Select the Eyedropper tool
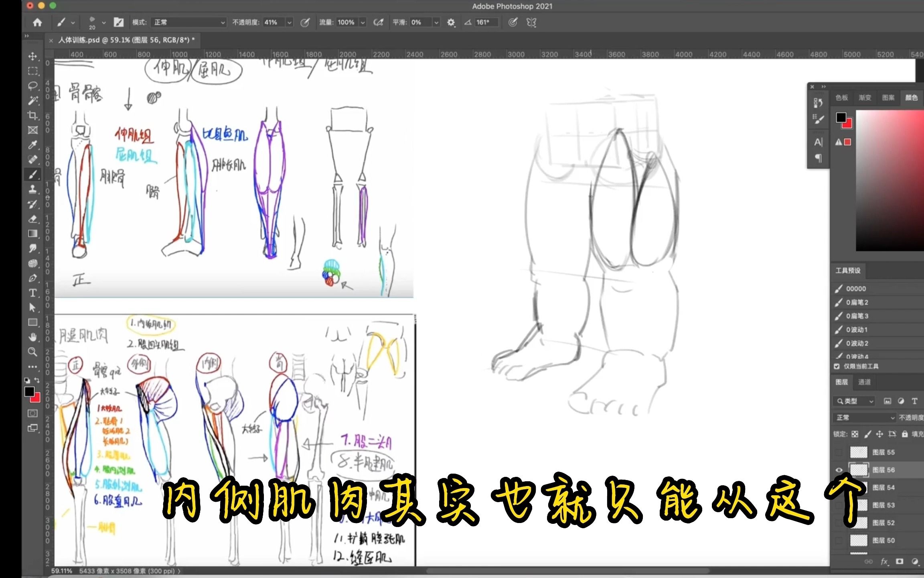 point(33,144)
